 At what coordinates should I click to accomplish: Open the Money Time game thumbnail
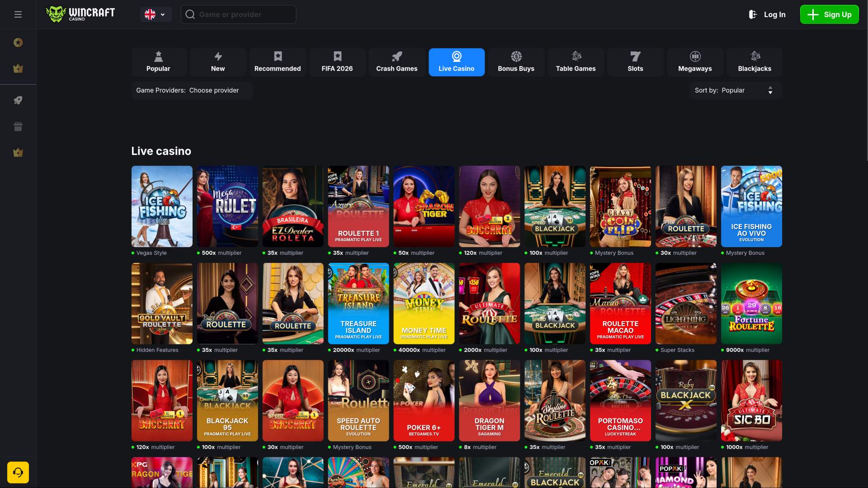coord(424,304)
